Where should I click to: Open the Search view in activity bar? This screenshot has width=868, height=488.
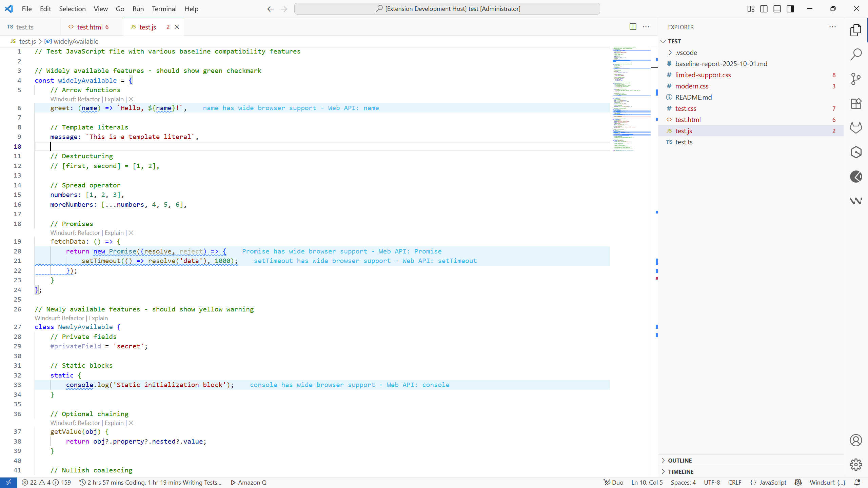tap(856, 54)
